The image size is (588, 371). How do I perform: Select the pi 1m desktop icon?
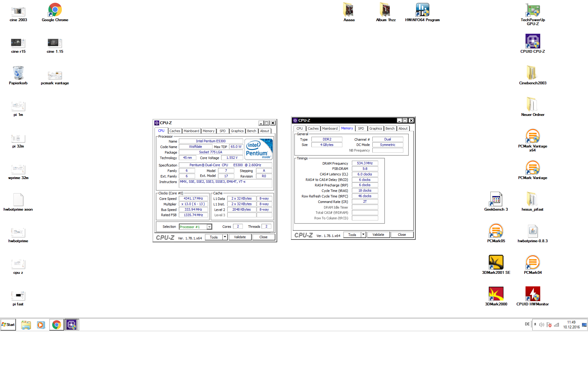point(18,109)
